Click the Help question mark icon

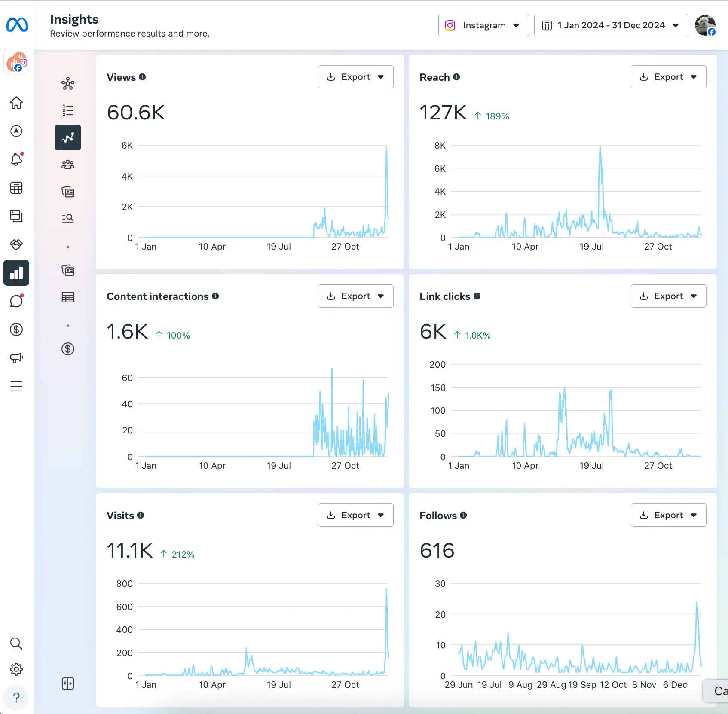[x=16, y=697]
